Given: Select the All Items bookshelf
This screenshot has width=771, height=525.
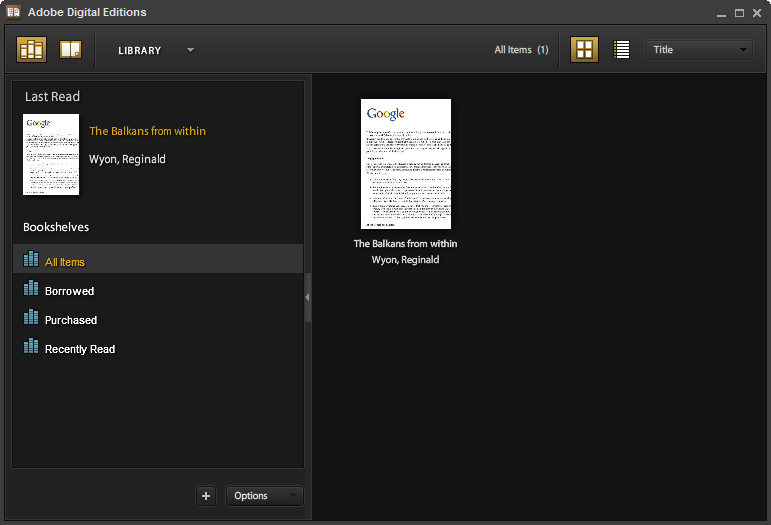Looking at the screenshot, I should pos(158,259).
